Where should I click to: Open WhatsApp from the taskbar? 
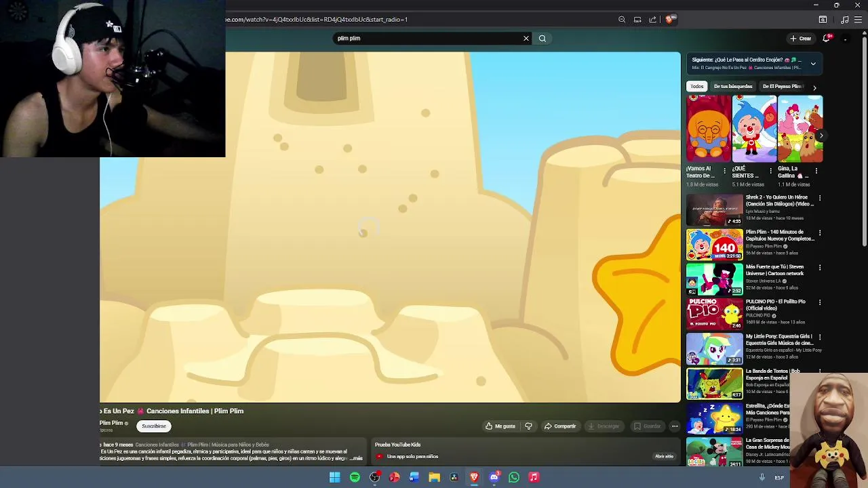(514, 477)
